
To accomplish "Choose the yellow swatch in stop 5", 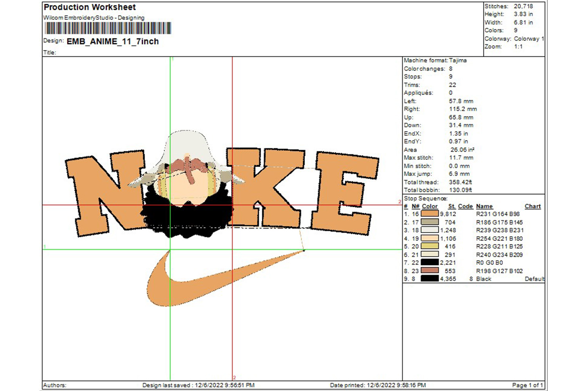I will pos(429,246).
